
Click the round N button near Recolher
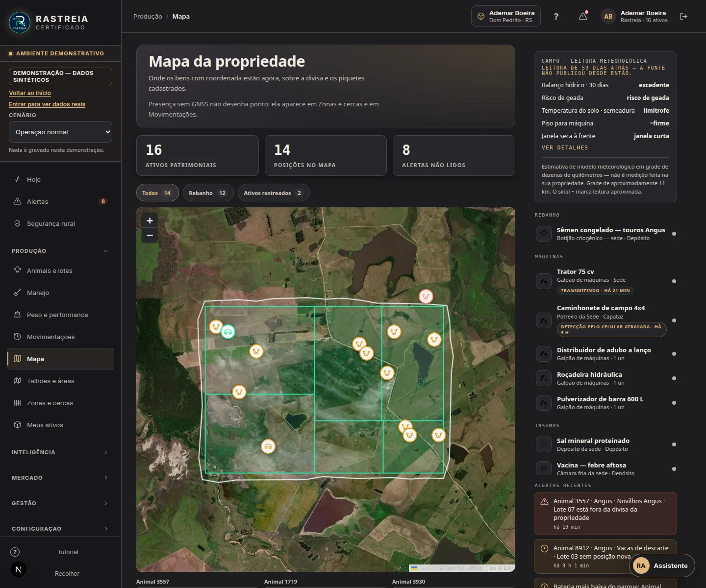click(19, 569)
